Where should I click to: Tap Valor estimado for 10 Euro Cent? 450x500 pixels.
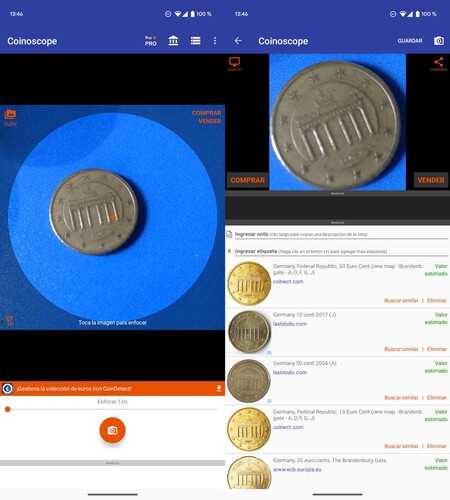tap(436, 415)
